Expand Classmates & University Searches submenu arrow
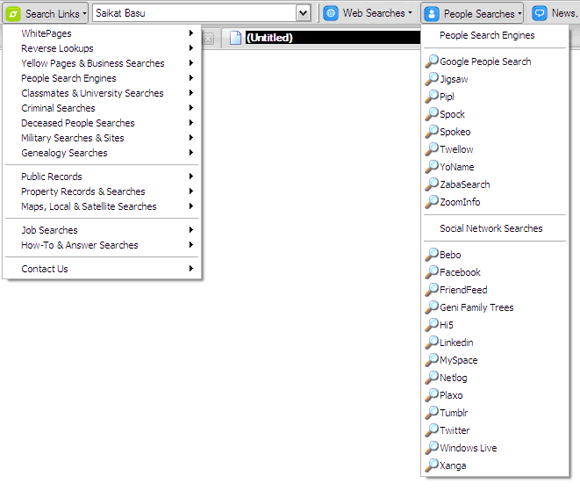Screen dimensions: 580x498 [191, 92]
